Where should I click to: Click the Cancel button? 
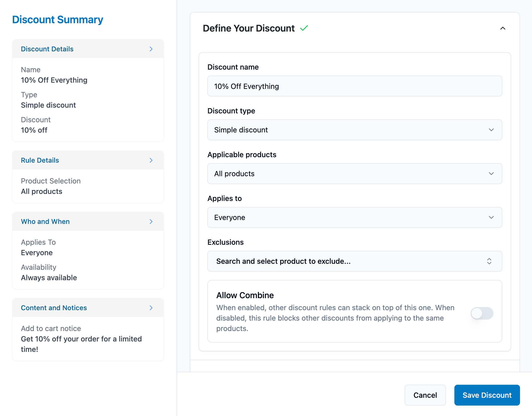(425, 395)
